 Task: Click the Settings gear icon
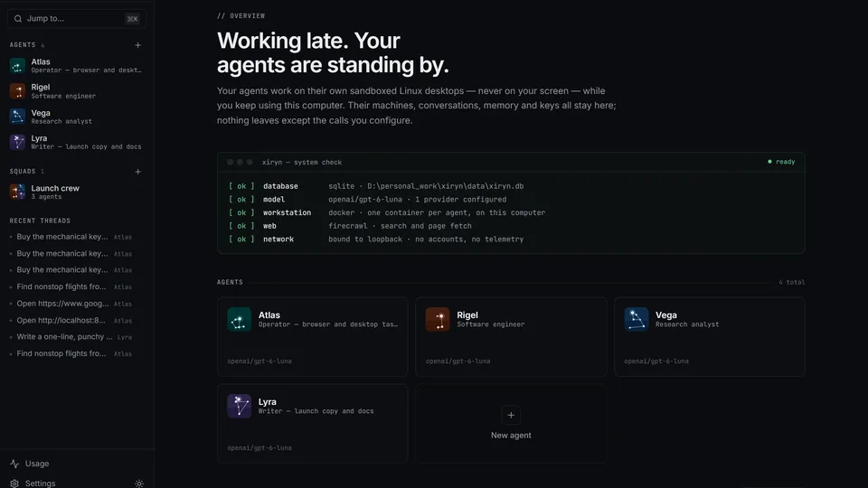pyautogui.click(x=14, y=483)
